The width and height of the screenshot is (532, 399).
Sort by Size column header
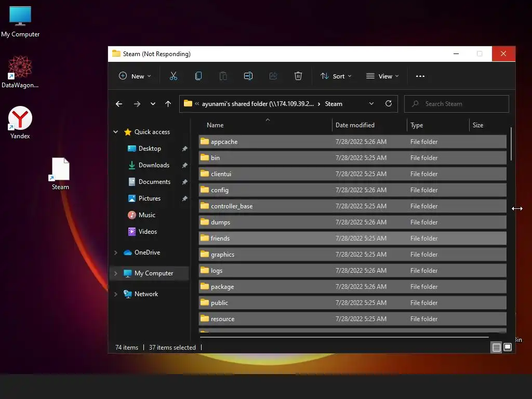coord(478,125)
